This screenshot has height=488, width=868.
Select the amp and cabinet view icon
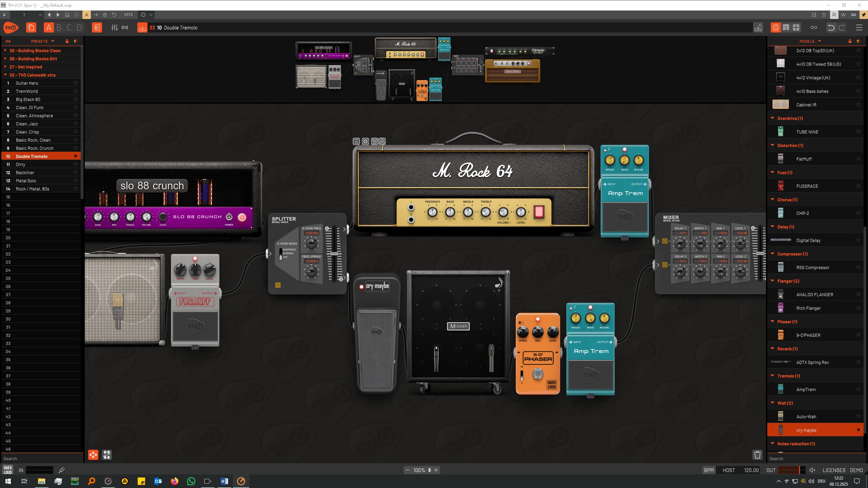(x=786, y=27)
